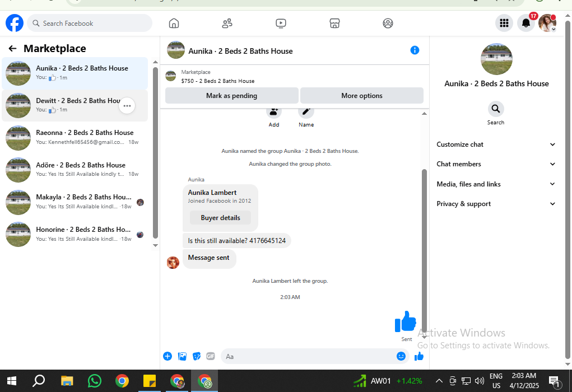Open Sticky Notes from the taskbar

coord(150,381)
